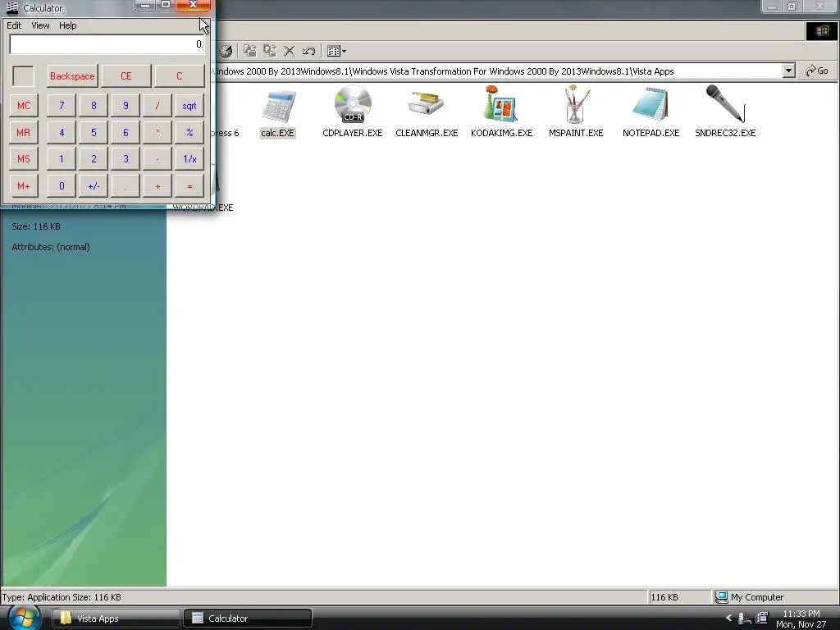The width and height of the screenshot is (840, 630).
Task: Click 'Attributes: (normal)' text in details pane
Action: point(51,247)
